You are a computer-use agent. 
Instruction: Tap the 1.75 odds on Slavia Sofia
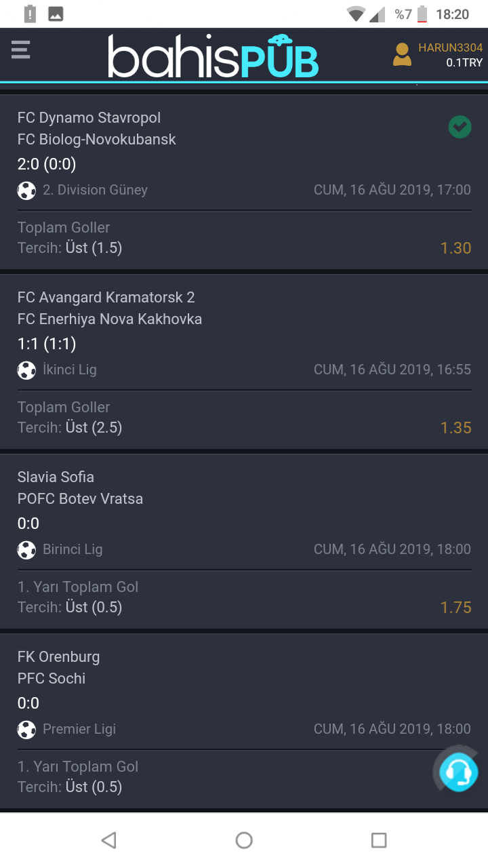click(455, 608)
